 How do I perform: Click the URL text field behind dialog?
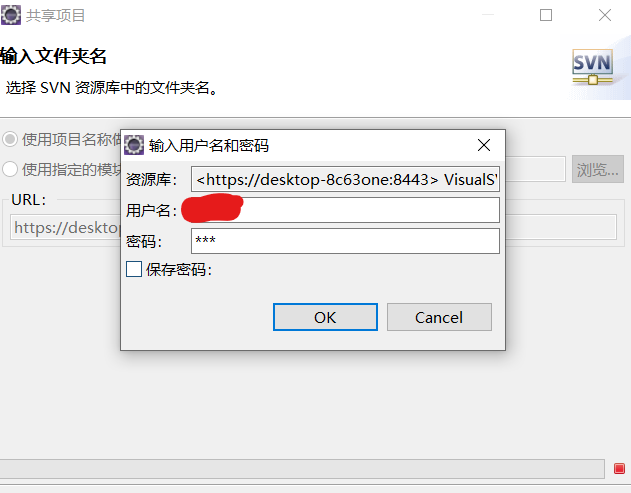[313, 227]
